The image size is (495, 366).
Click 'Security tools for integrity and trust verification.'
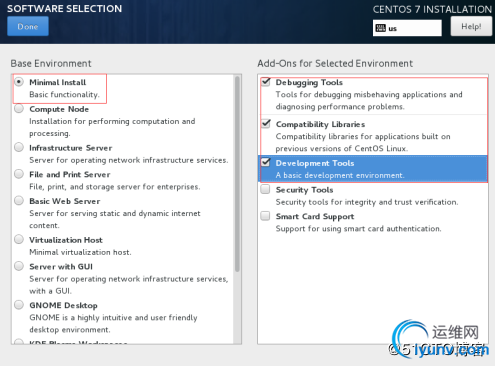coord(367,202)
